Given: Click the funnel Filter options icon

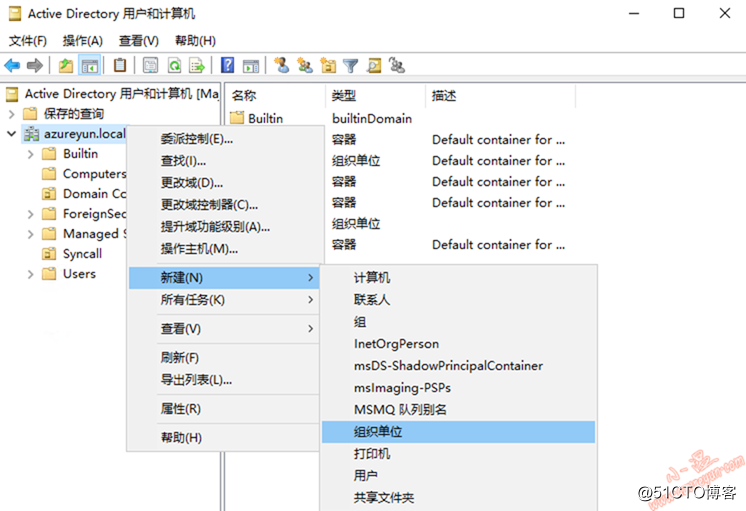Looking at the screenshot, I should tap(351, 65).
